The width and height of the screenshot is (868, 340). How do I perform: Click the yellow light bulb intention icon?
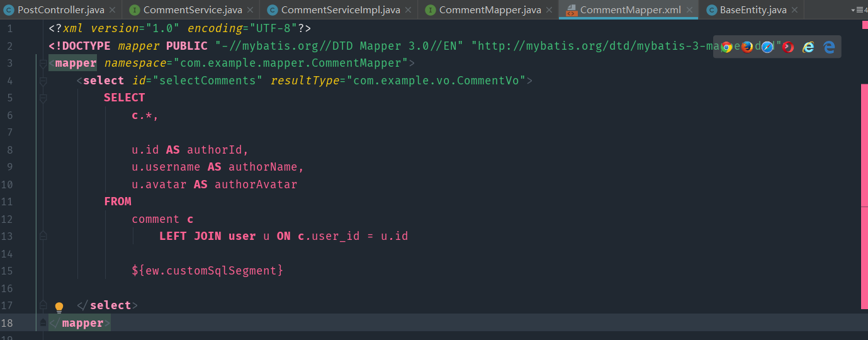[59, 307]
